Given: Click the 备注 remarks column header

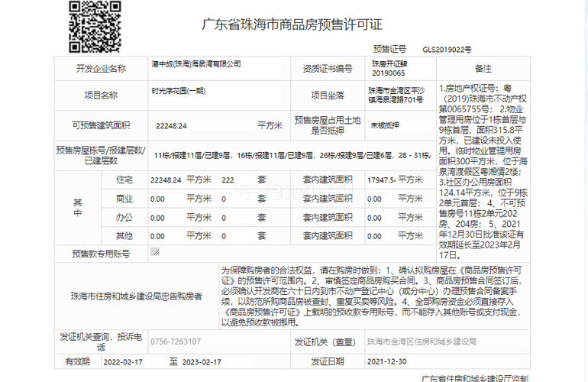Looking at the screenshot, I should pos(483,68).
